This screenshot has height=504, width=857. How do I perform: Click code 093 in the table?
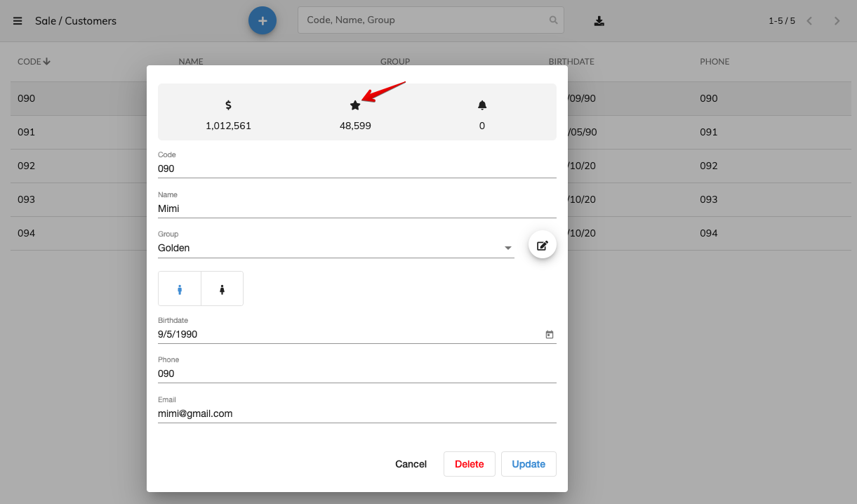pyautogui.click(x=26, y=199)
